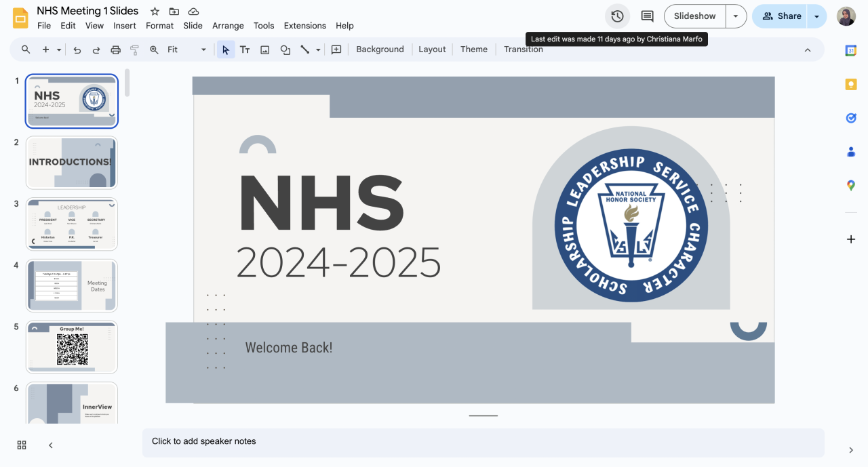
Task: Select the Group Me! QR slide thumbnail
Action: [x=72, y=347]
